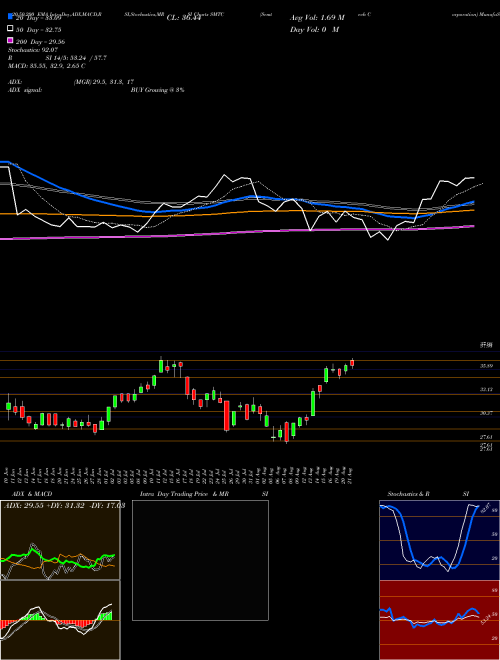Click the blue 20 Day EMA legend swatch

pos(10,17)
